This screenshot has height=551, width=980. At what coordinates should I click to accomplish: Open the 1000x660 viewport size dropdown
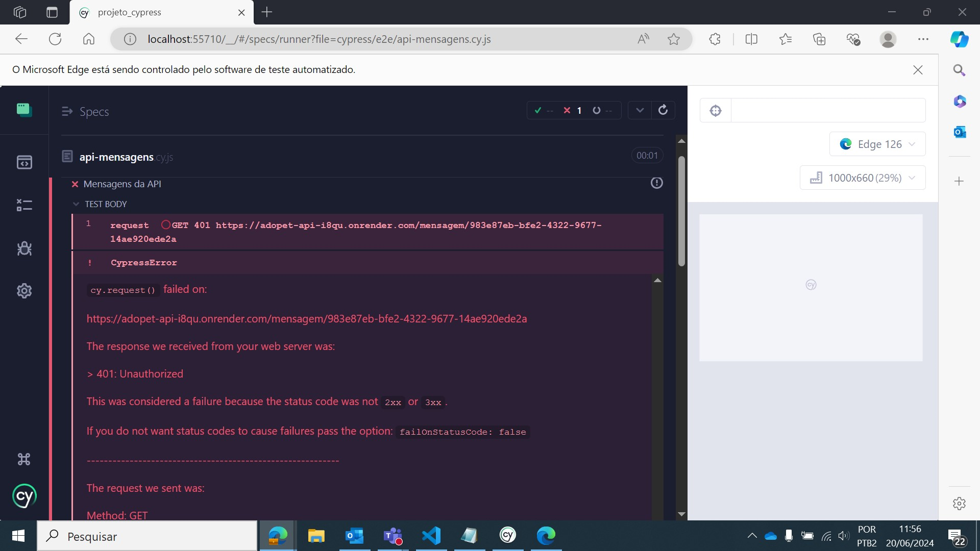pyautogui.click(x=863, y=178)
